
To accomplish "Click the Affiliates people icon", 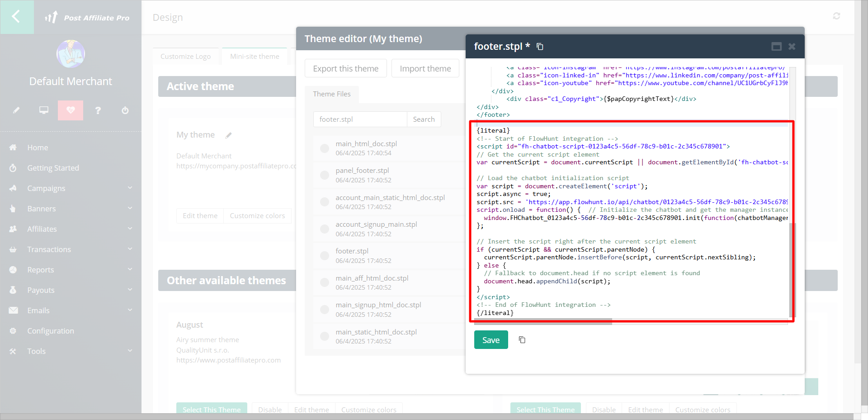I will click(x=13, y=229).
